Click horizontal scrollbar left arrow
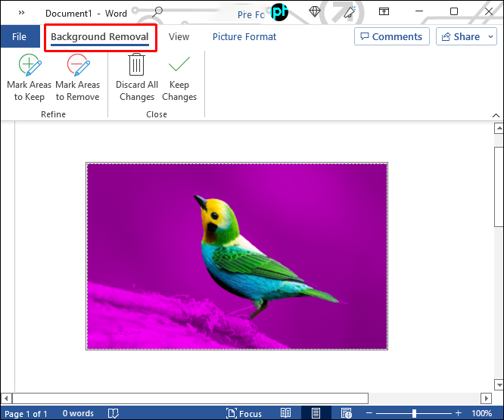 pos(6,399)
